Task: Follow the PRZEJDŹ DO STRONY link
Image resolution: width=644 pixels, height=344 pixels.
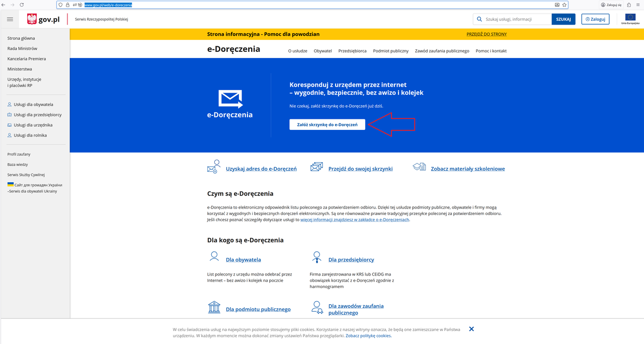Action: tap(487, 34)
